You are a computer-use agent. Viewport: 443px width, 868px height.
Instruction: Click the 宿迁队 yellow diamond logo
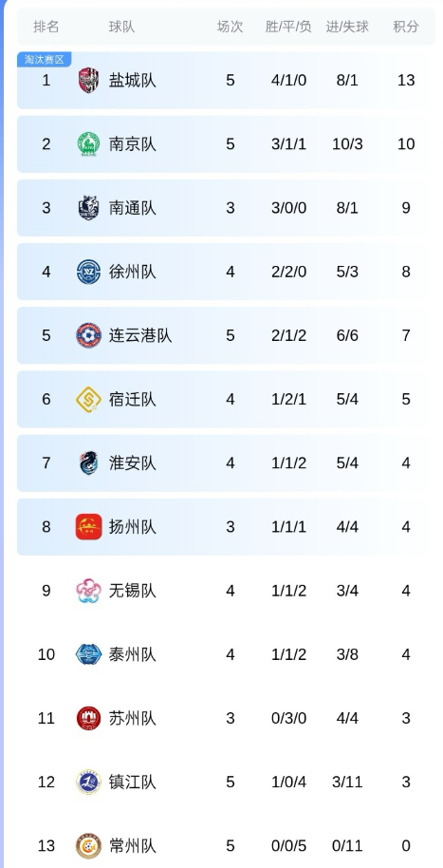(x=88, y=399)
